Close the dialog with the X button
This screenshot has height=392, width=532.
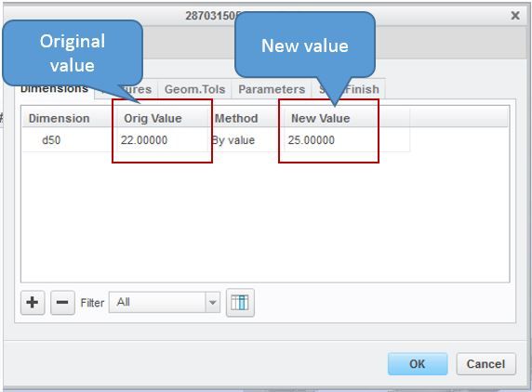515,16
